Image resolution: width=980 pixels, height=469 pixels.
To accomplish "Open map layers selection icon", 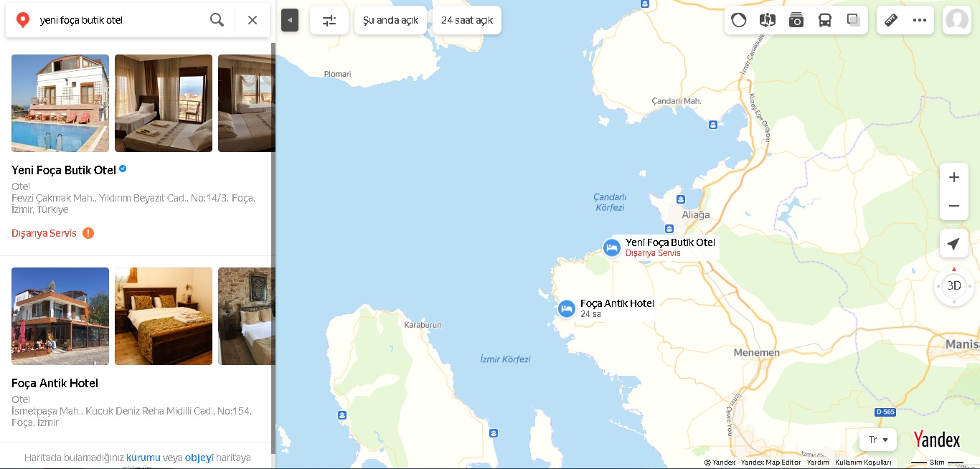I will (x=854, y=20).
